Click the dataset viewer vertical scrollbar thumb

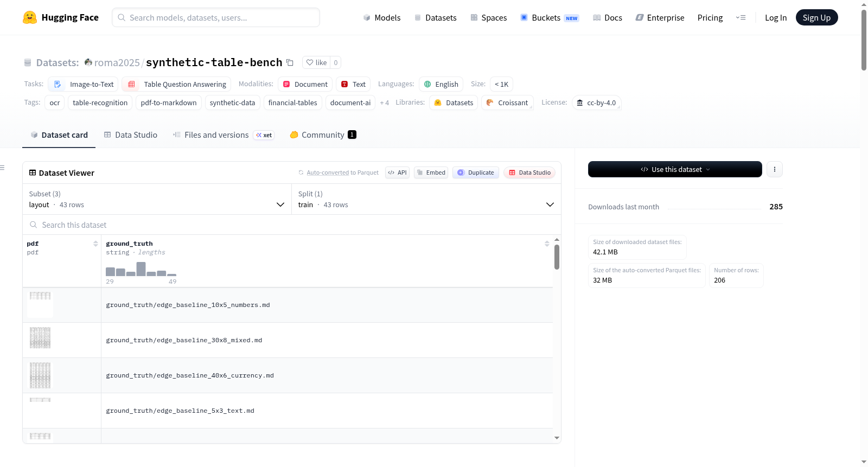point(557,257)
